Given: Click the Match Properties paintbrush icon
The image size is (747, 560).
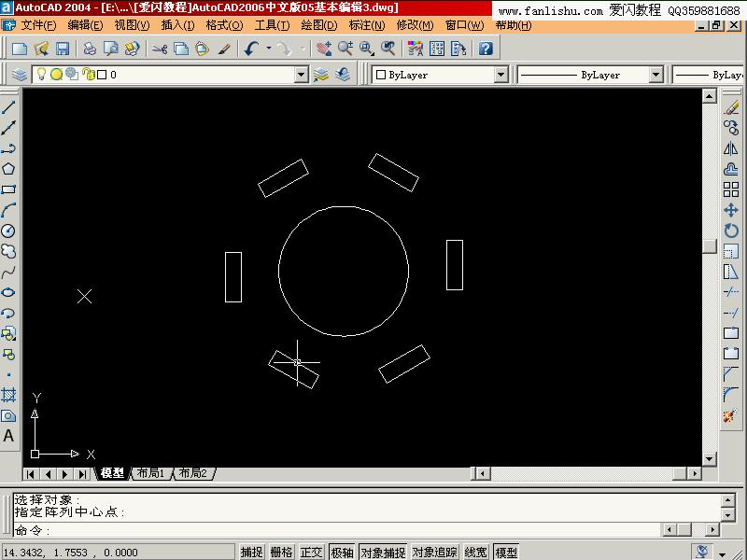Looking at the screenshot, I should (224, 49).
